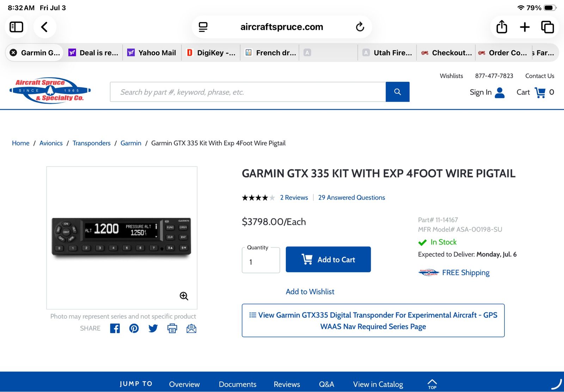Image resolution: width=564 pixels, height=392 pixels.
Task: Zoom the transponder product image
Action: 184,296
